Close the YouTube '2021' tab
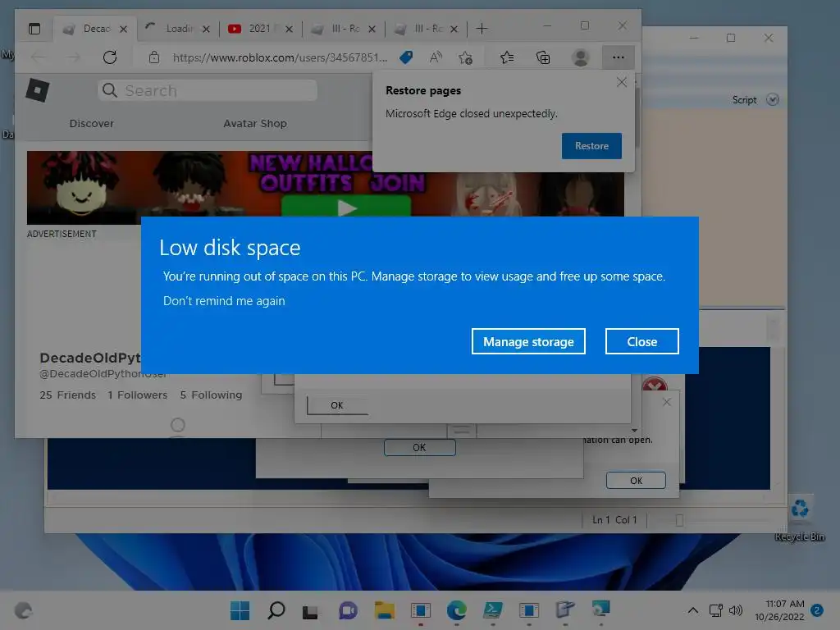840x630 pixels. pos(290,29)
